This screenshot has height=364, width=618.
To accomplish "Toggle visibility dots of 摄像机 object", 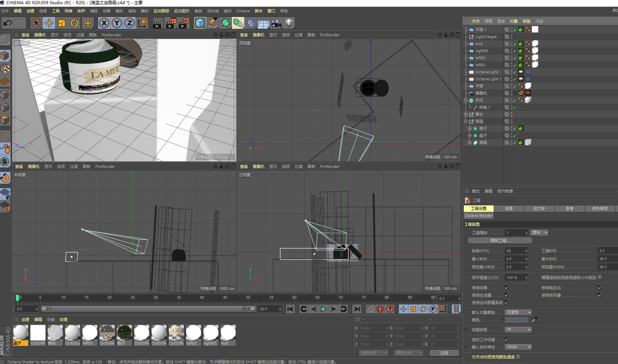I will (512, 93).
